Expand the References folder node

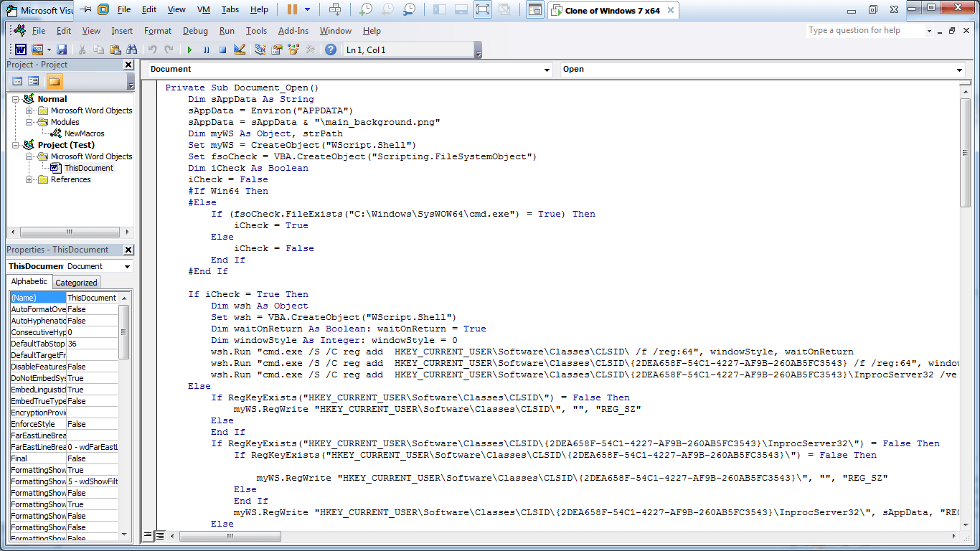click(29, 179)
